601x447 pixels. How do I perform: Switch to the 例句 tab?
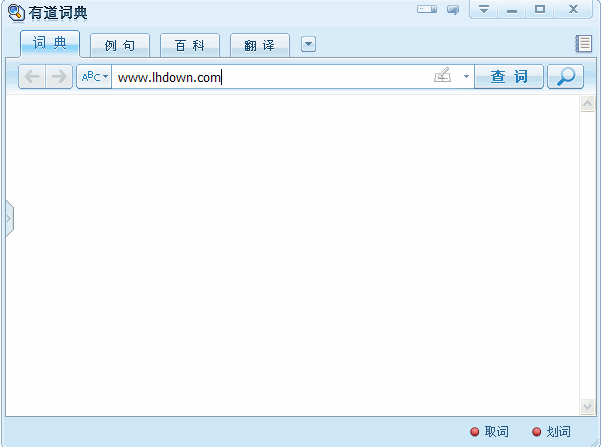click(x=120, y=46)
